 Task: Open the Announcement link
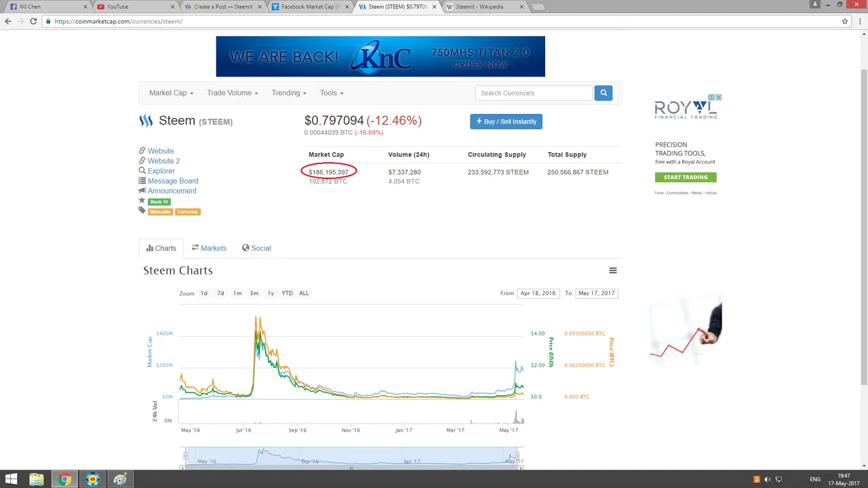172,191
